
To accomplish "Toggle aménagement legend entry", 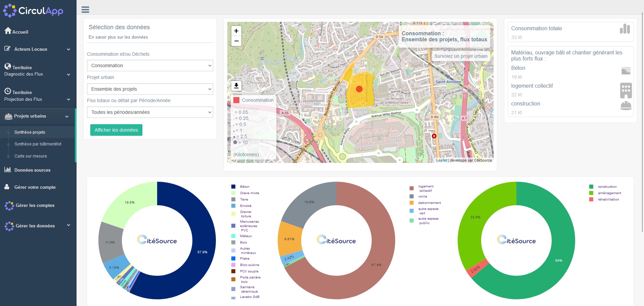I will [609, 193].
